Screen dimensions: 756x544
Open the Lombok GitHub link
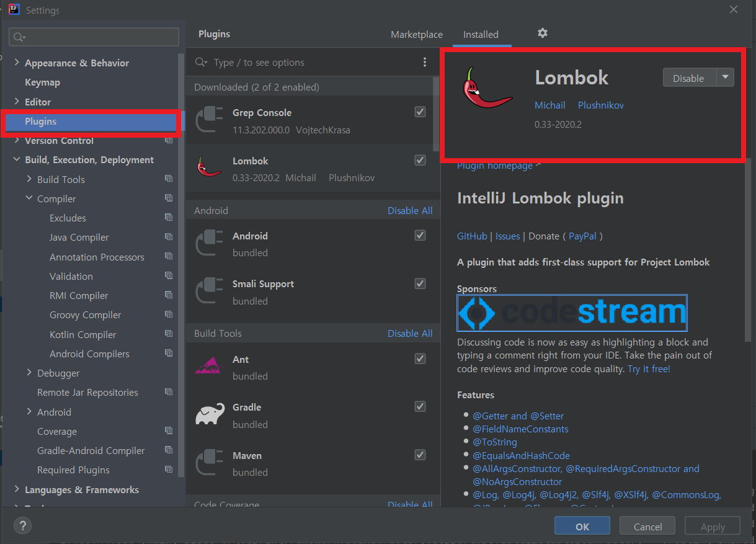472,236
